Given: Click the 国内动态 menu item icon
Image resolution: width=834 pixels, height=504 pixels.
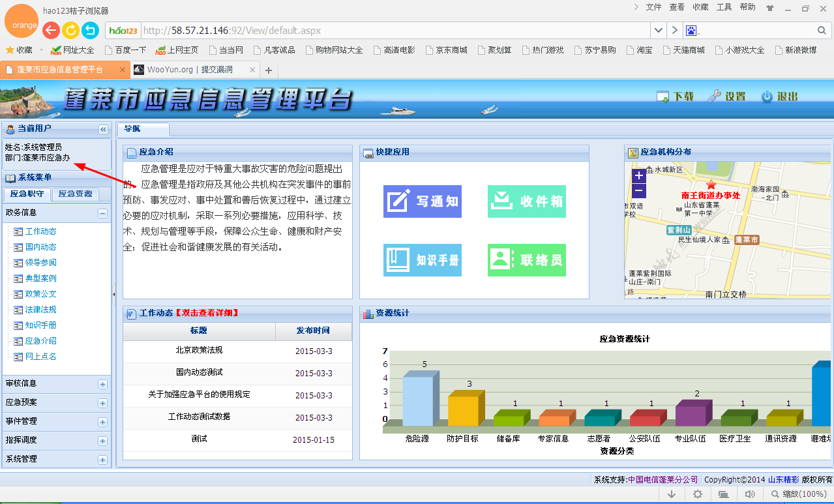Looking at the screenshot, I should (x=18, y=247).
